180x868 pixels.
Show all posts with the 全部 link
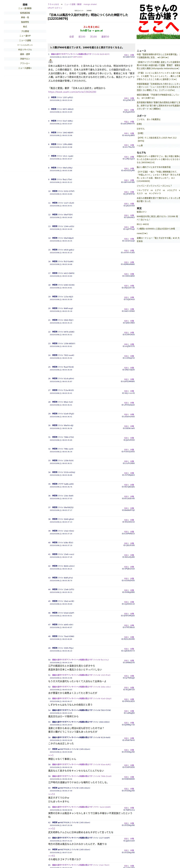tap(71, 37)
